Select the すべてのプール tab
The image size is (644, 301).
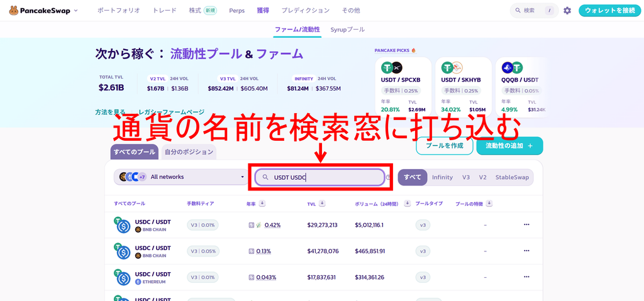coord(135,152)
